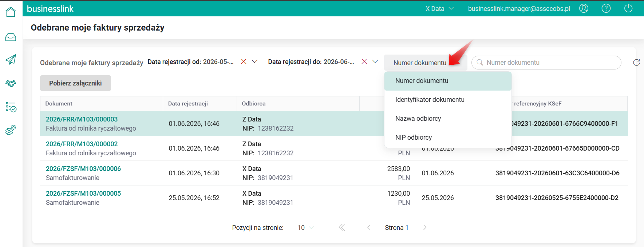
Task: Choose 'NIP odbiorcy' search option
Action: pyautogui.click(x=448, y=138)
